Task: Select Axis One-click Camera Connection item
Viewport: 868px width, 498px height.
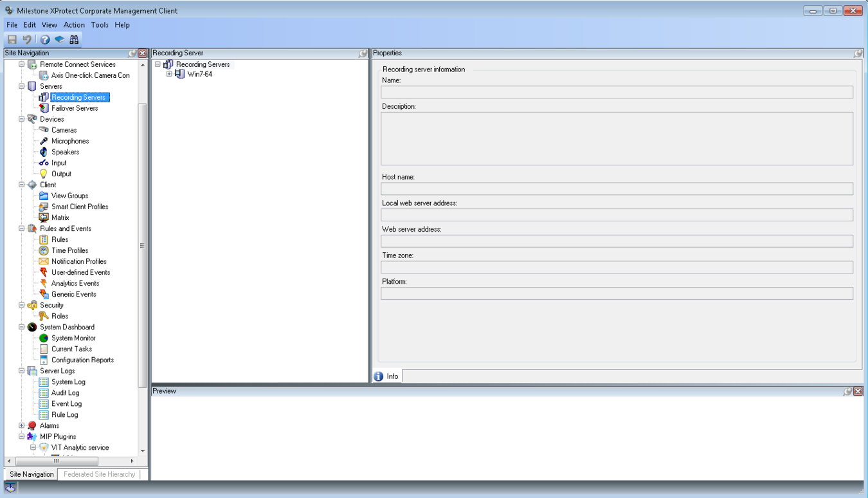Action: pos(90,75)
